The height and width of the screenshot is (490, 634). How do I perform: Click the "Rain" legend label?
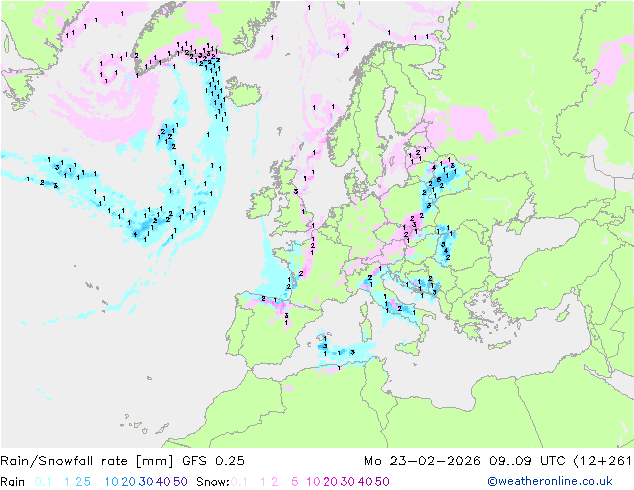tap(13, 482)
